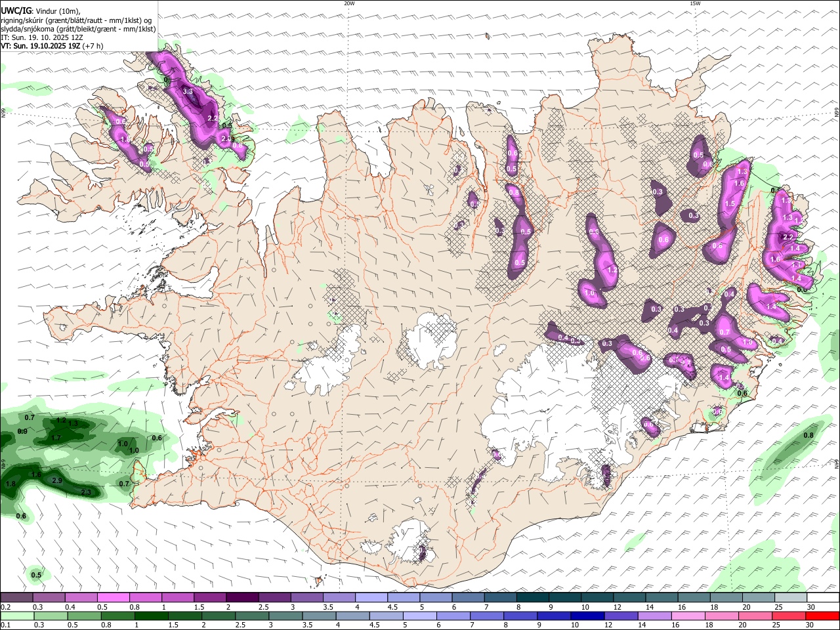Click the 'slydda/snjókoma (grátt/bleikt/grænt' header line
840x630 pixels.
tap(78, 29)
